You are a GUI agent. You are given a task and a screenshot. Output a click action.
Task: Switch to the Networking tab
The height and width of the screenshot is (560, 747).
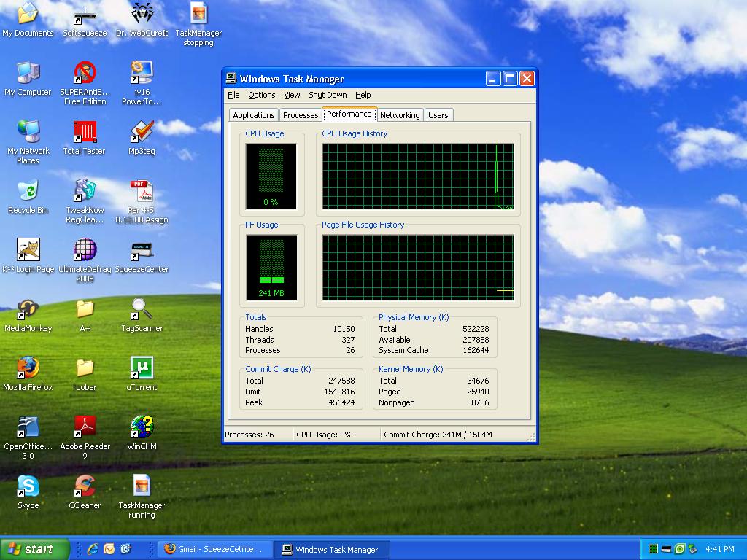coord(400,115)
